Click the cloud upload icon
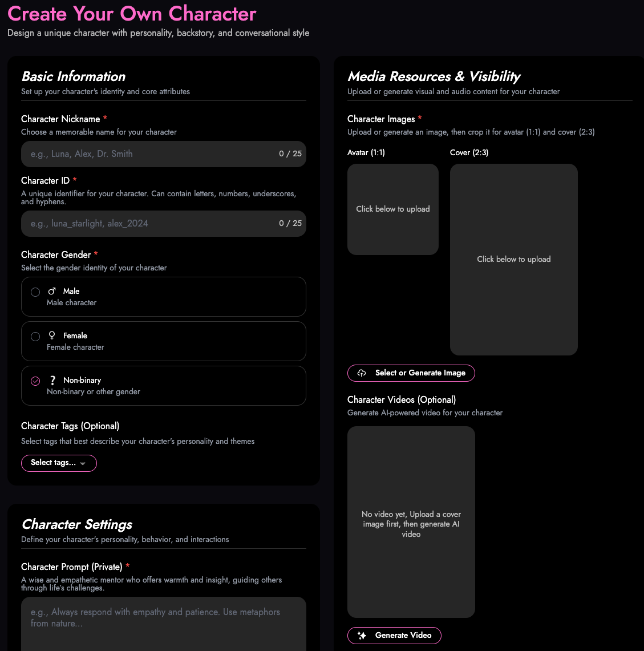This screenshot has width=644, height=651. [x=362, y=373]
